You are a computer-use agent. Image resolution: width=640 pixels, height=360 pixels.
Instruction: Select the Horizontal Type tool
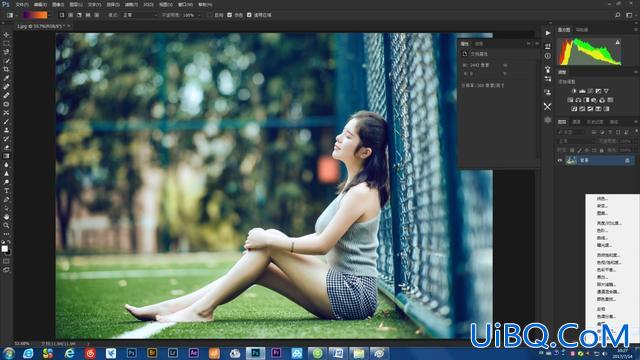6,191
